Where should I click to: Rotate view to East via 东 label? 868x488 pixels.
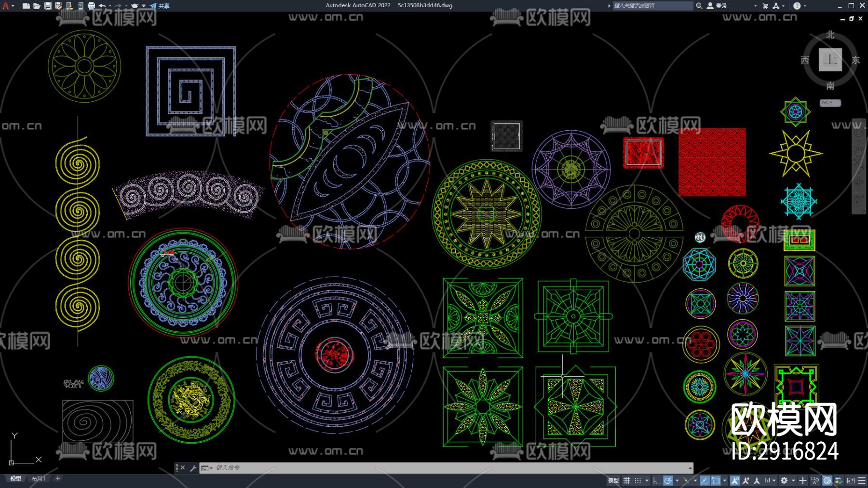pyautogui.click(x=855, y=60)
